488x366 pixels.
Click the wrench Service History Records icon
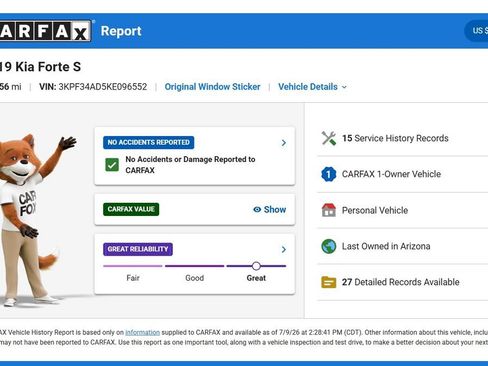(x=329, y=138)
